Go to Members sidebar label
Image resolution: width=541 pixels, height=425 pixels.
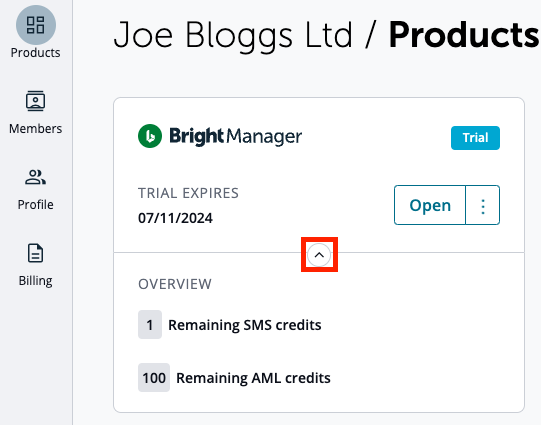[36, 129]
